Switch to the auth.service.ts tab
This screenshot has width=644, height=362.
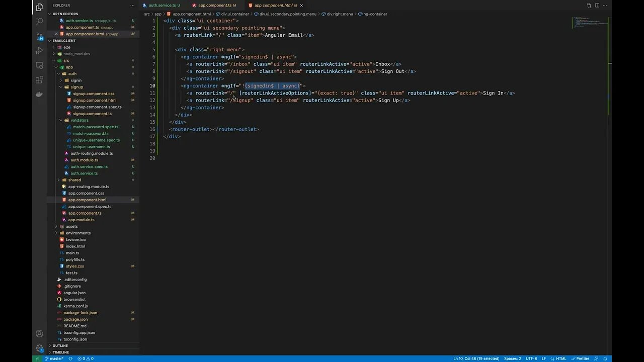click(x=162, y=6)
